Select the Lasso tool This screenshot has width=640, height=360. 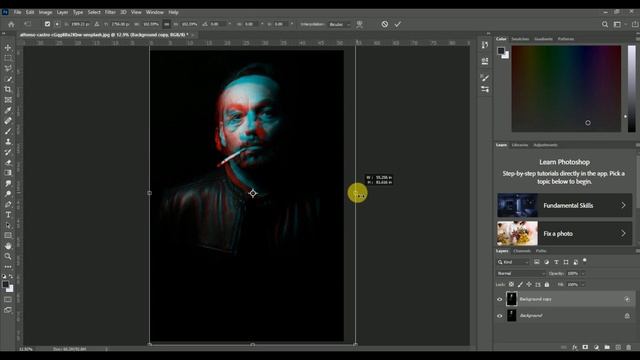[8, 69]
